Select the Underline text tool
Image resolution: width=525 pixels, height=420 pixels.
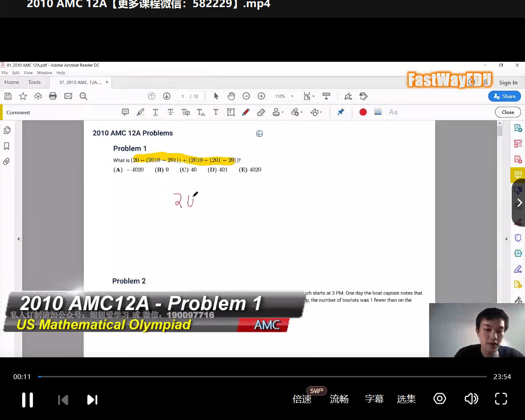tap(155, 112)
